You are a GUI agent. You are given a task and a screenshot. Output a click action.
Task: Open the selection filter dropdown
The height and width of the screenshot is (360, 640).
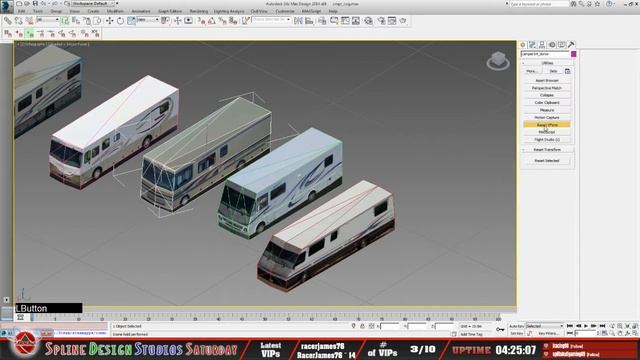[x=47, y=20]
